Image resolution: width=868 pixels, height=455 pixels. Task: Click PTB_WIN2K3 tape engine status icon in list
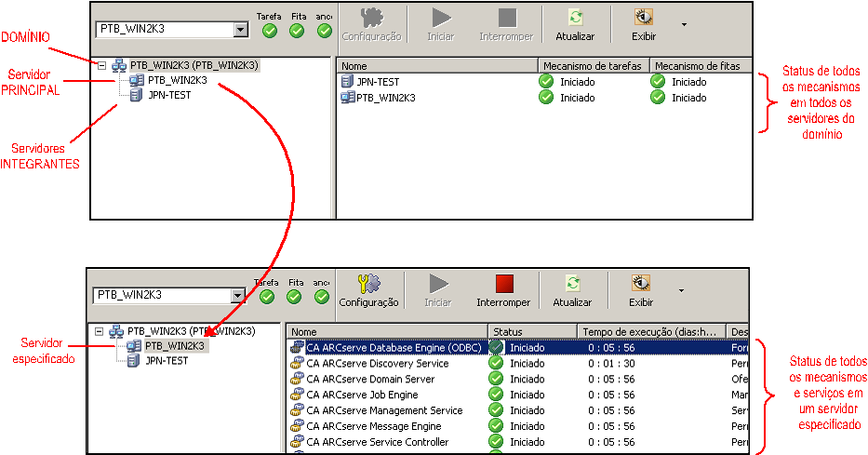tap(658, 98)
